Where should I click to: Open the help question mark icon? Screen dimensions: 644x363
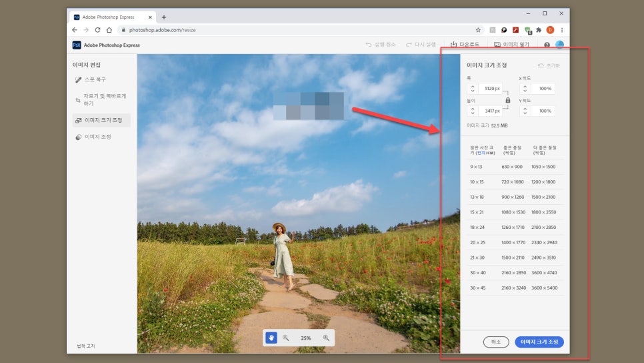point(547,45)
